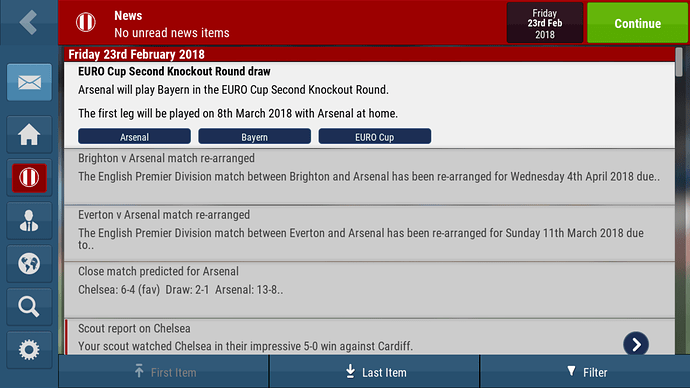Image resolution: width=690 pixels, height=388 pixels.
Task: Open Close match predicted for Arsenal item
Action: (369, 289)
